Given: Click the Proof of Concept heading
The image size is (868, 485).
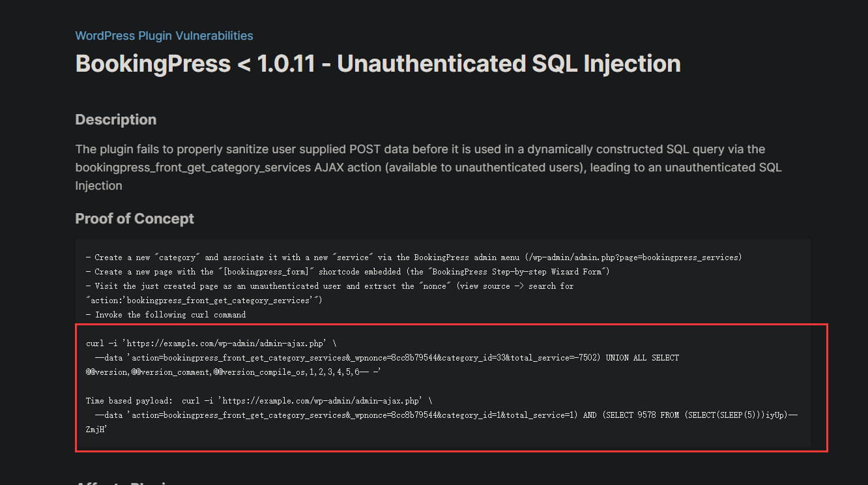Looking at the screenshot, I should pyautogui.click(x=135, y=219).
